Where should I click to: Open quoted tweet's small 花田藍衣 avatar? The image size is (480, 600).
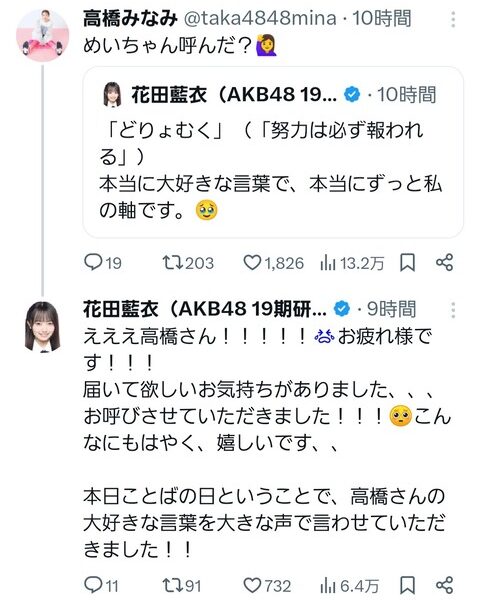(x=113, y=94)
